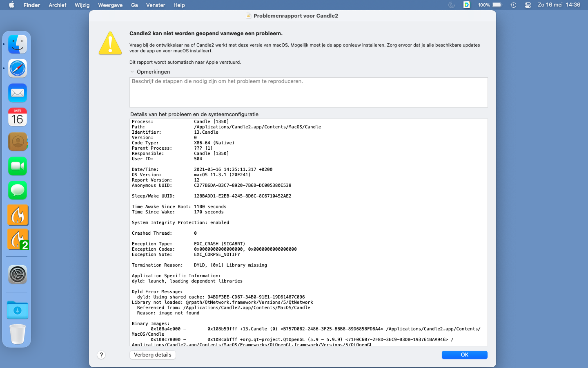Screen dimensions: 588x368
Task: Click the Verberg details button
Action: click(153, 355)
